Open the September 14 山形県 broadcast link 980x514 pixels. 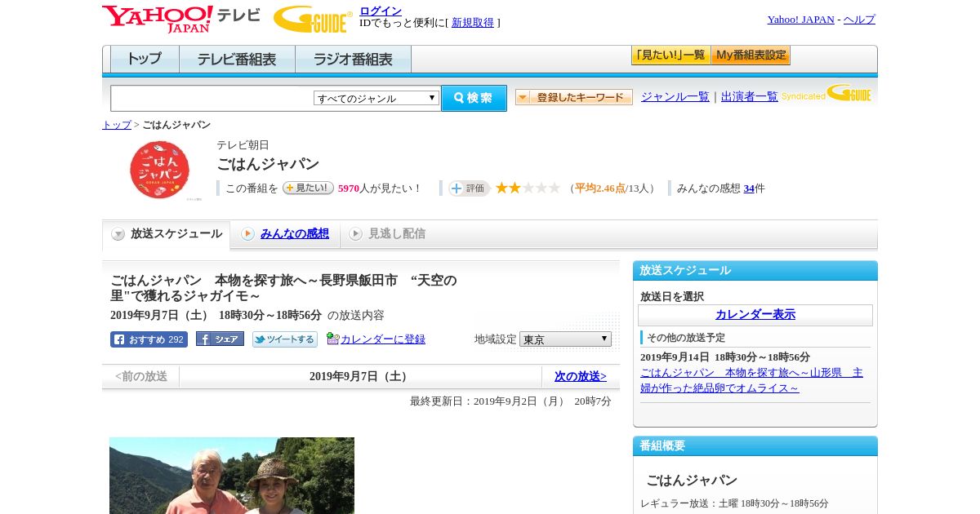point(751,380)
